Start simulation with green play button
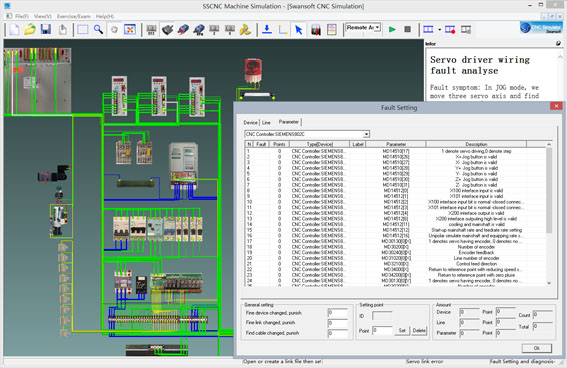Image resolution: width=567 pixels, height=368 pixels. (392, 29)
